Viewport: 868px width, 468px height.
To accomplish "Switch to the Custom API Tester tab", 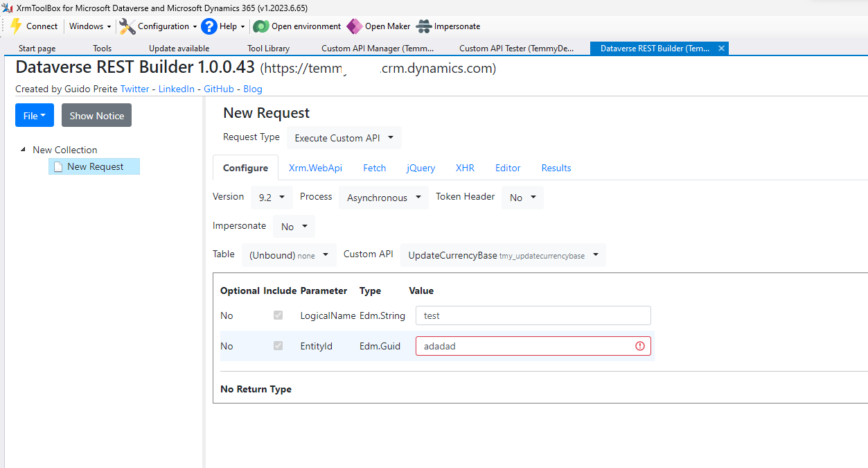I will click(x=517, y=49).
